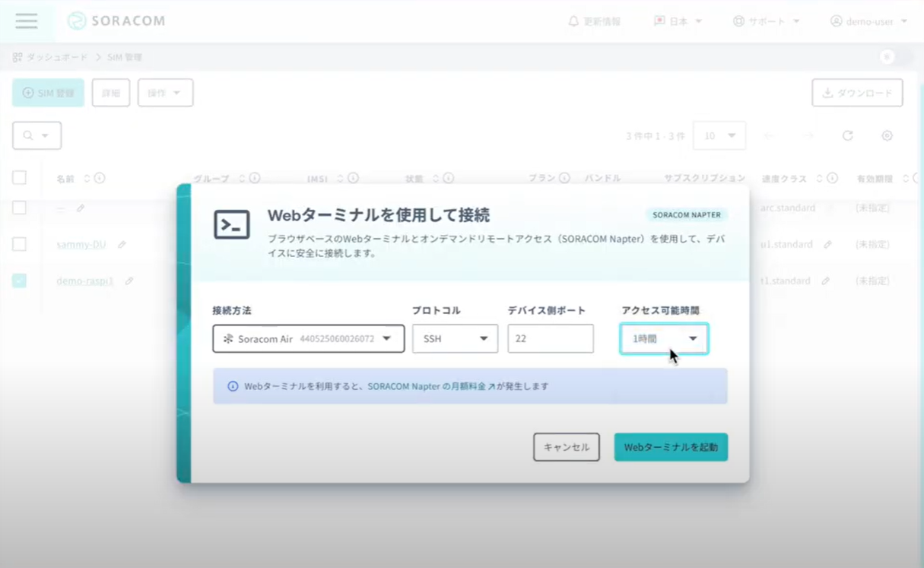Click the Webターミナルを起動 button
Viewport: 924px width, 568px height.
670,447
